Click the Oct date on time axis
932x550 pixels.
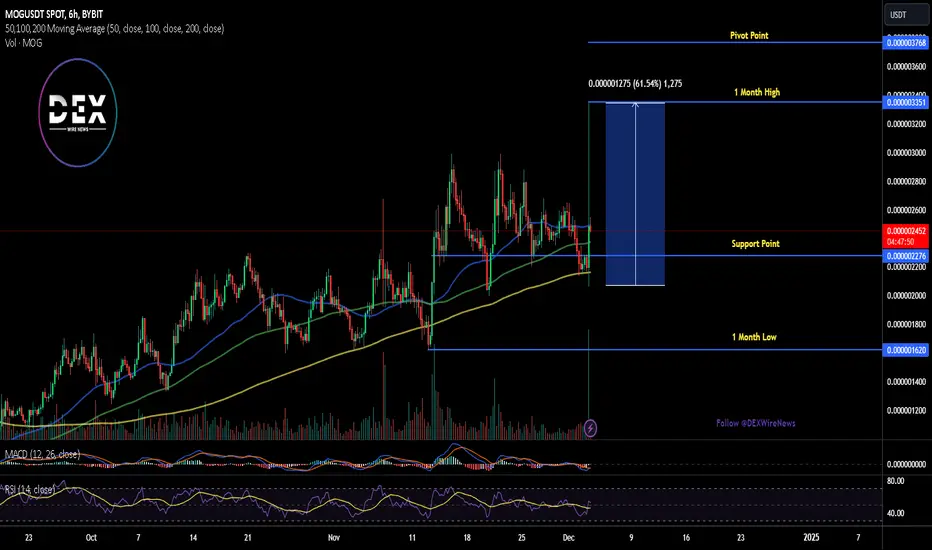click(x=91, y=538)
